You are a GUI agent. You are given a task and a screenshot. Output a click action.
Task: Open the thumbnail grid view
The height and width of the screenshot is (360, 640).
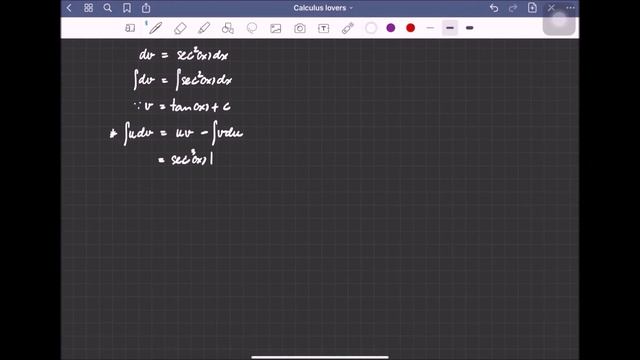coord(88,8)
